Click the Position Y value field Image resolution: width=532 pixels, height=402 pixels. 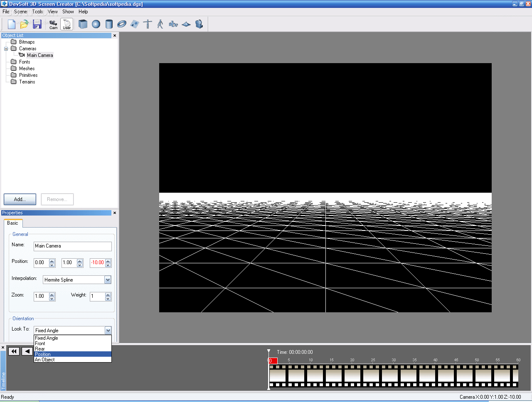tap(69, 263)
